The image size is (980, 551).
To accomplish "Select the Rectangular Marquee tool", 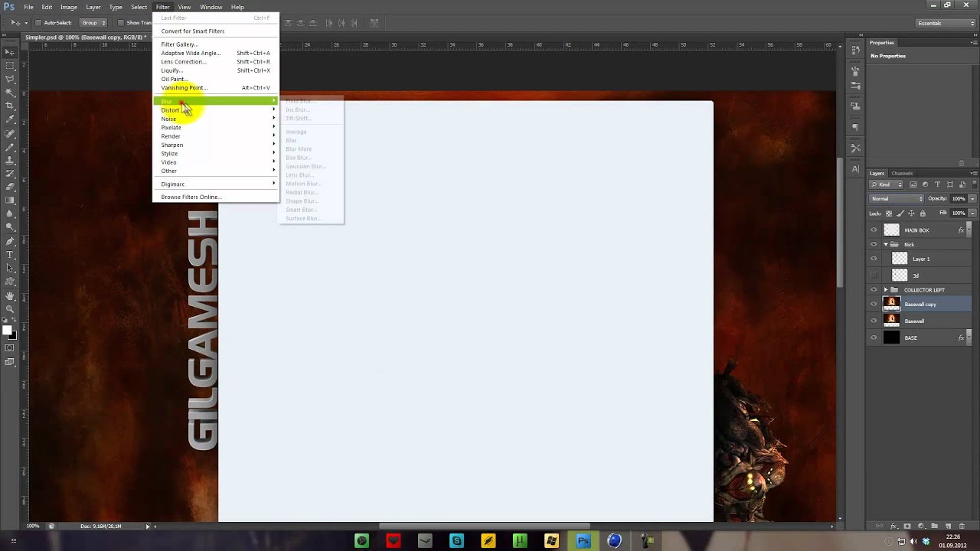I will point(10,66).
